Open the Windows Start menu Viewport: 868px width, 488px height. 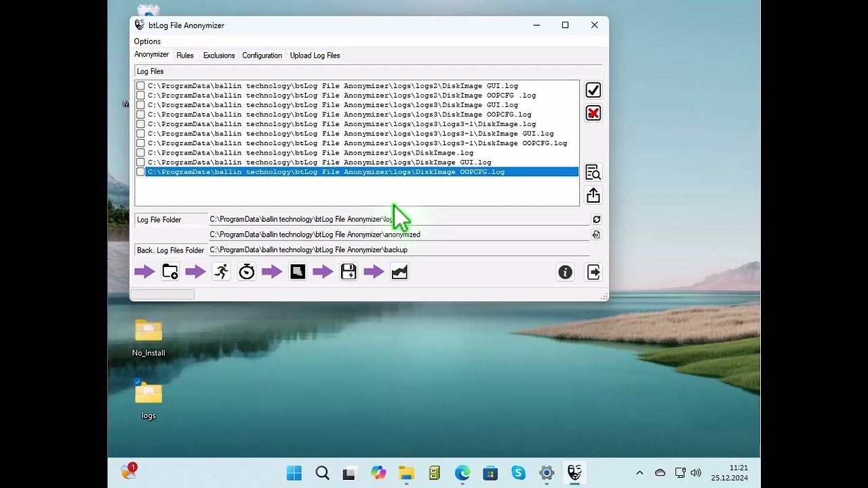(x=294, y=473)
